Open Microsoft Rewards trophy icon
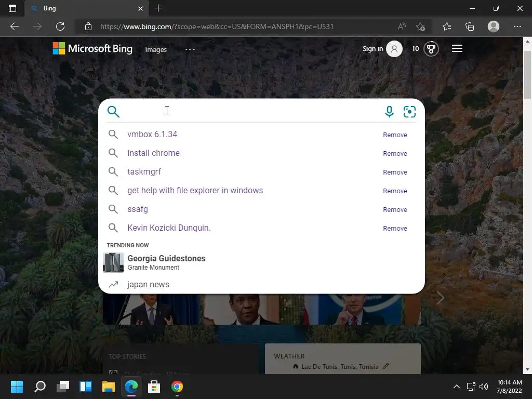Viewport: 532px width, 399px height. (431, 49)
